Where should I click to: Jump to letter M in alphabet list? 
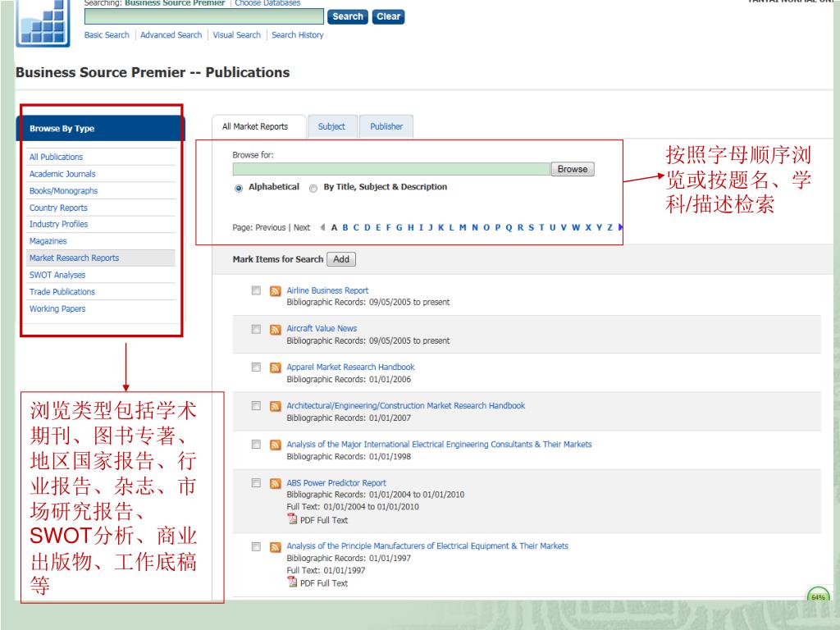point(463,228)
